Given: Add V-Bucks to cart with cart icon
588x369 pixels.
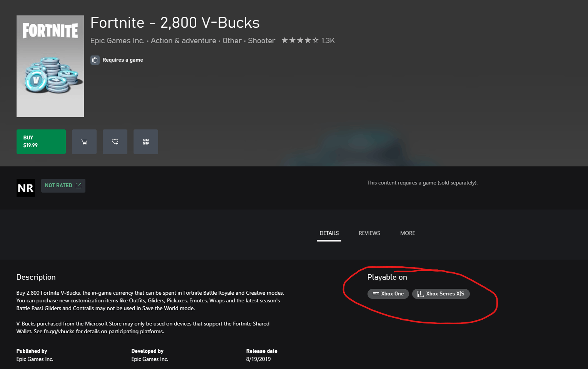Looking at the screenshot, I should pos(84,142).
